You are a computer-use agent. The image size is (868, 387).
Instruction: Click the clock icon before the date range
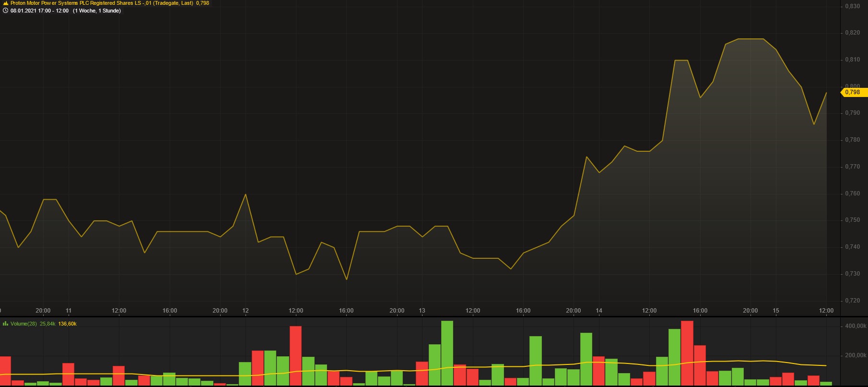[x=6, y=11]
